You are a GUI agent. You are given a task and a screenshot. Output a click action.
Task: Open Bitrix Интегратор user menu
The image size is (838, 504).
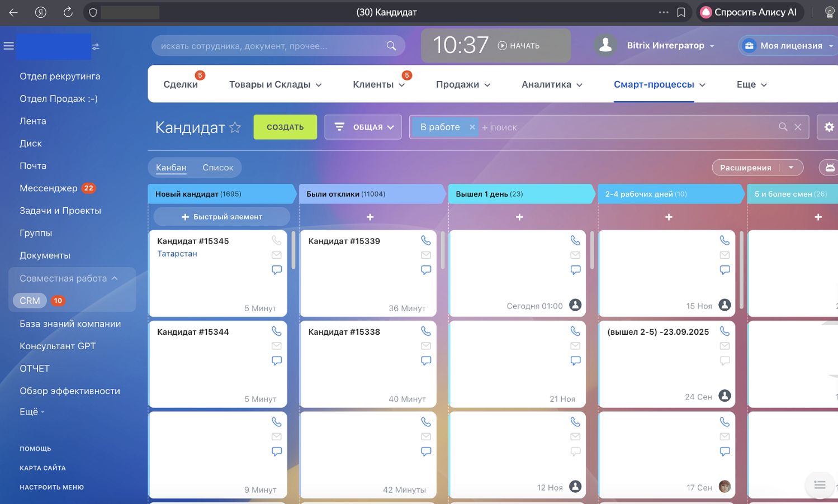point(670,46)
